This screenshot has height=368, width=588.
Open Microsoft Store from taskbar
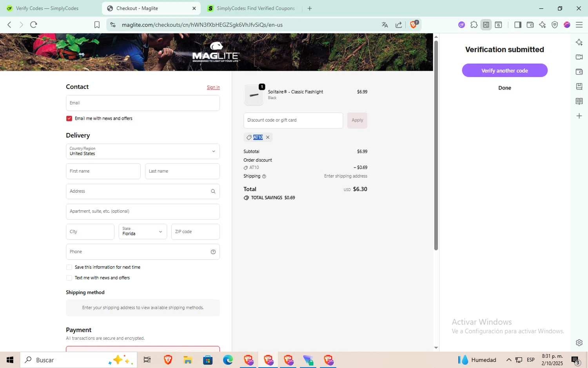click(x=208, y=360)
